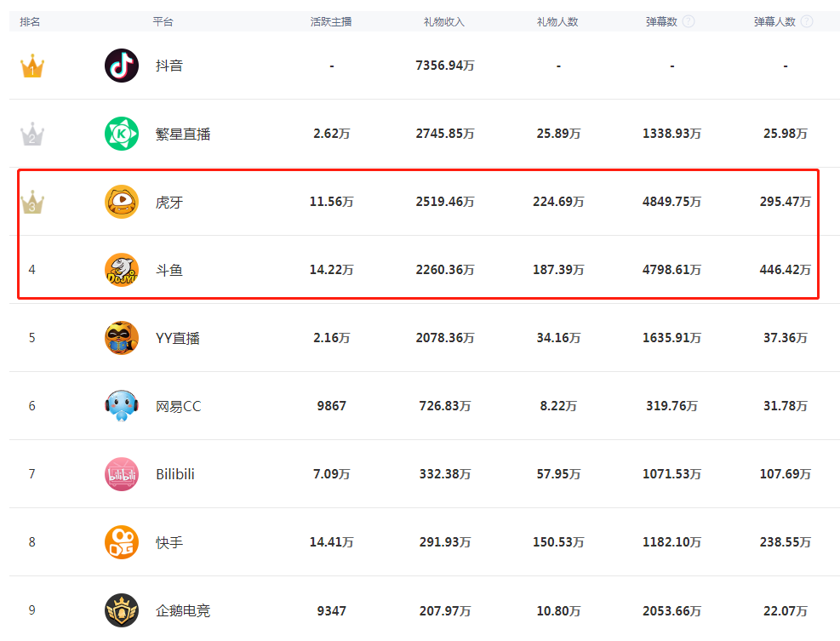Sort by the 礼物收入 column header
840x641 pixels.
click(444, 22)
